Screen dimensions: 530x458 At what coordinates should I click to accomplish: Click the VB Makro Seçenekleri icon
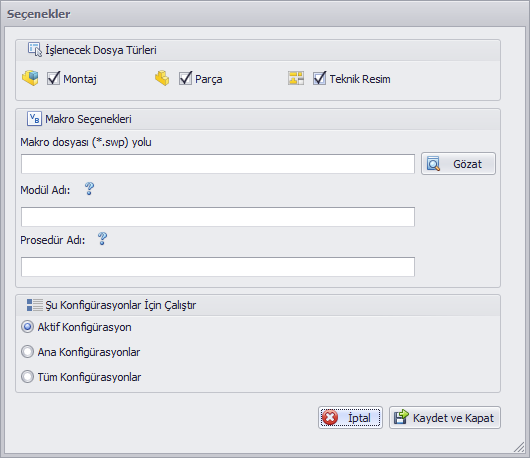(34, 119)
